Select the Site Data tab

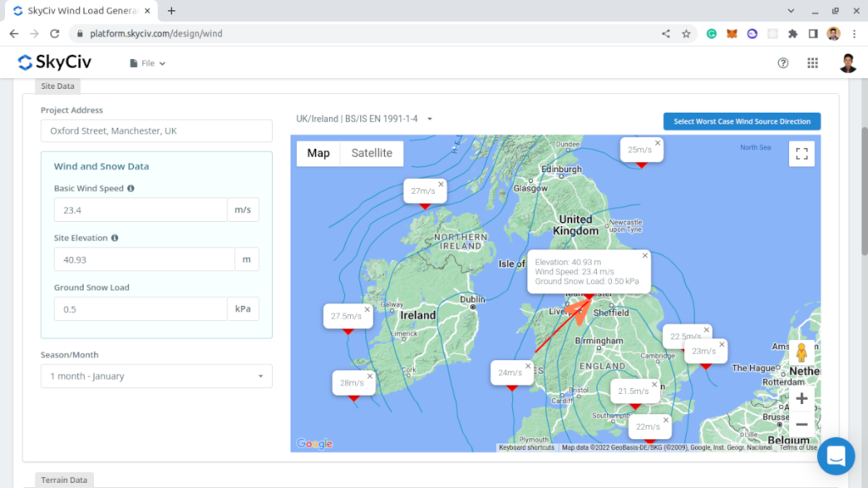point(58,86)
